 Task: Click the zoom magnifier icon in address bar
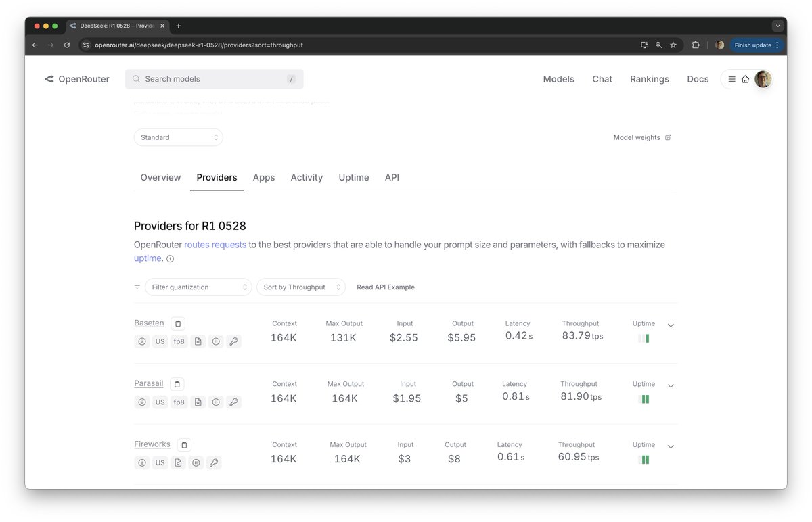point(658,45)
